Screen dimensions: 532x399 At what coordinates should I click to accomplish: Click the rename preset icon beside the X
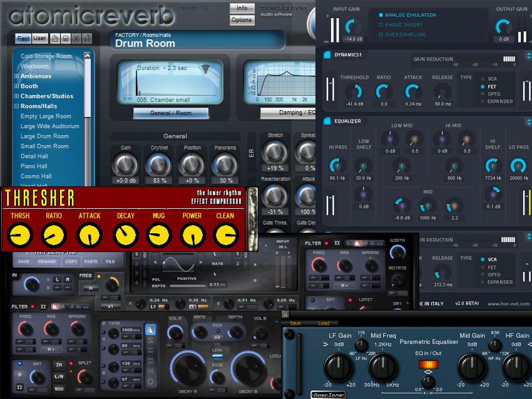click(x=87, y=39)
